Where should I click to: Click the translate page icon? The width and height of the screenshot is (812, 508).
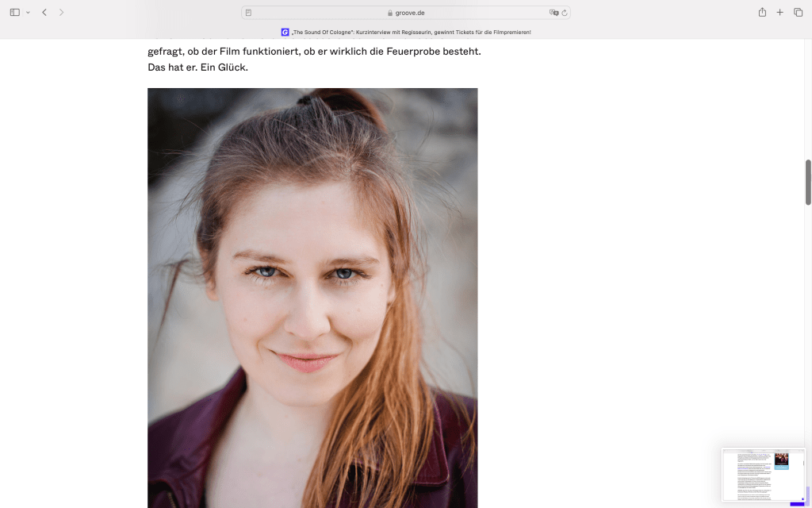pos(553,13)
